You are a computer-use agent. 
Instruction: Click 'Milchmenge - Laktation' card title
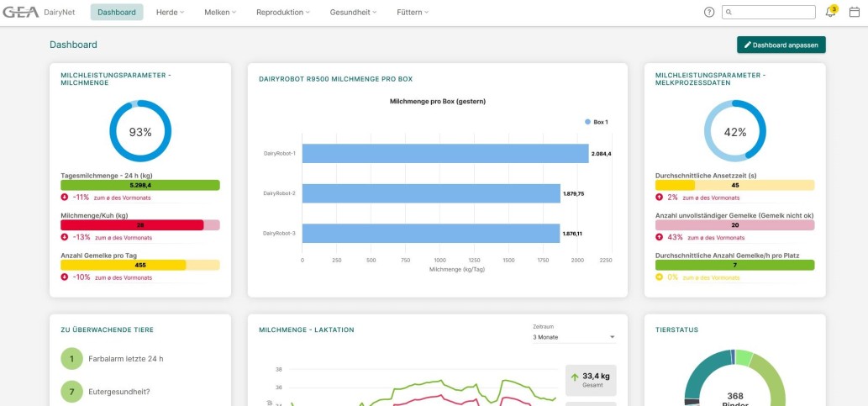[x=307, y=330]
